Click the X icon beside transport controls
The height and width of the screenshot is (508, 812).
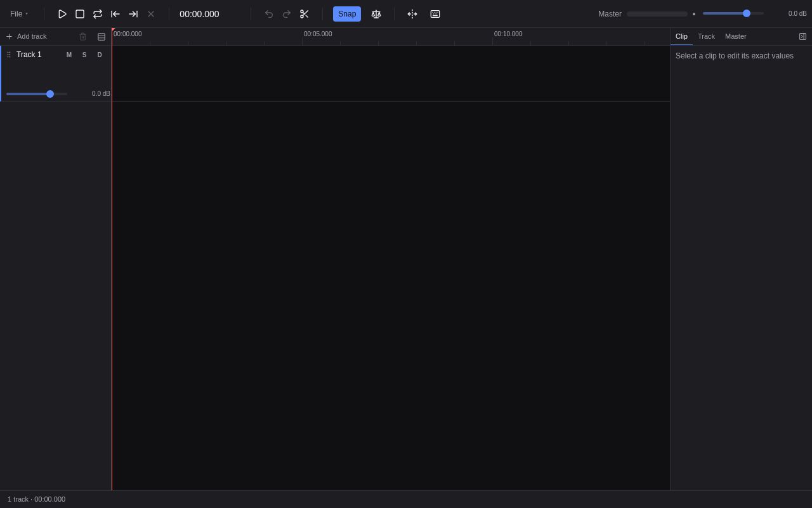point(151,14)
